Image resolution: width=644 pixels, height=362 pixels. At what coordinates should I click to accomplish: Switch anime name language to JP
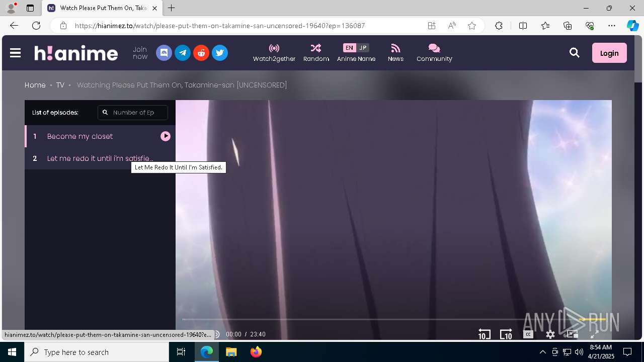[363, 48]
